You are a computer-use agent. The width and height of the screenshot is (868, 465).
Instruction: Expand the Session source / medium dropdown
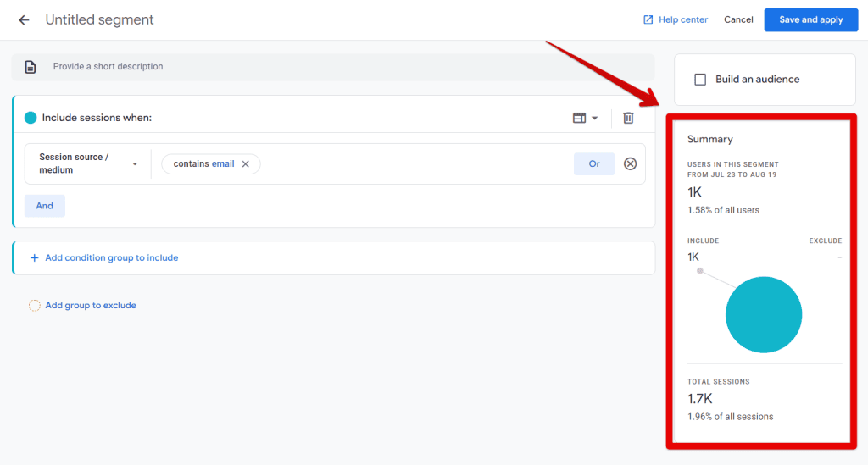coord(135,164)
